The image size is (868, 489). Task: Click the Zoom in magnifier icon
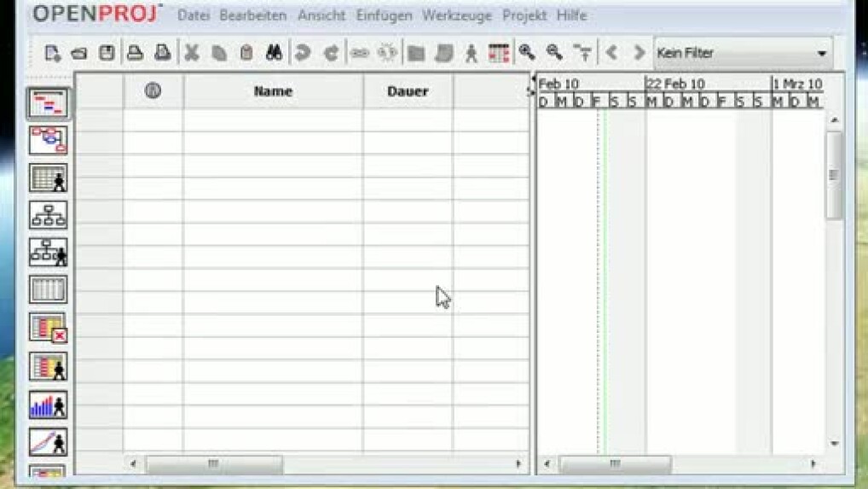pyautogui.click(x=527, y=53)
